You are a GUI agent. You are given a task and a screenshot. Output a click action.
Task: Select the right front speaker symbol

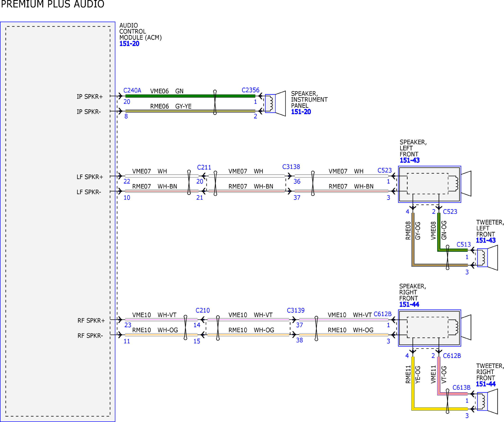point(435,328)
